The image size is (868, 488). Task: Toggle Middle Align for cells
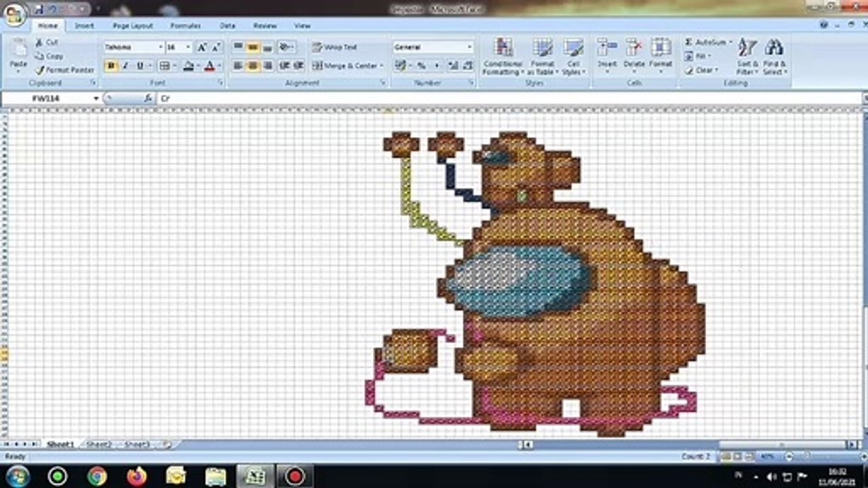point(253,47)
